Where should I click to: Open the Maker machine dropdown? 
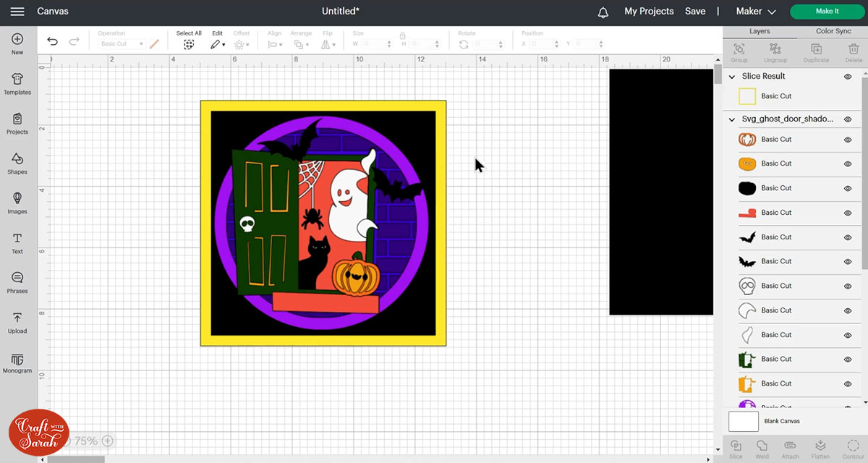(756, 12)
